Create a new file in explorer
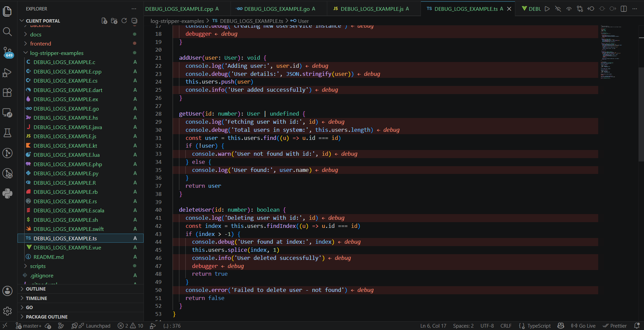644x330 pixels. click(x=104, y=21)
